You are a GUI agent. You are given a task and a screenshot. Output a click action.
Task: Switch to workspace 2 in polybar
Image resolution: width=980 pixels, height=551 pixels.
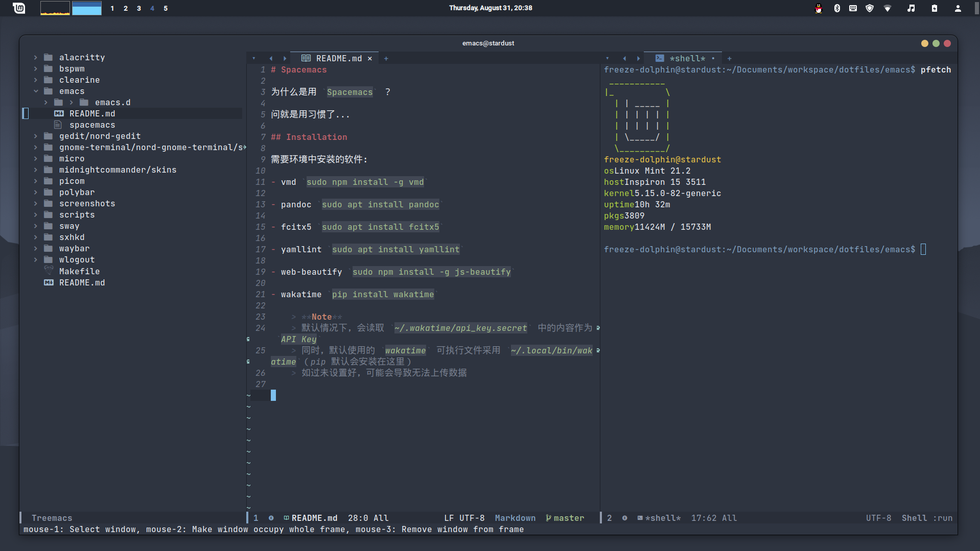tap(126, 8)
